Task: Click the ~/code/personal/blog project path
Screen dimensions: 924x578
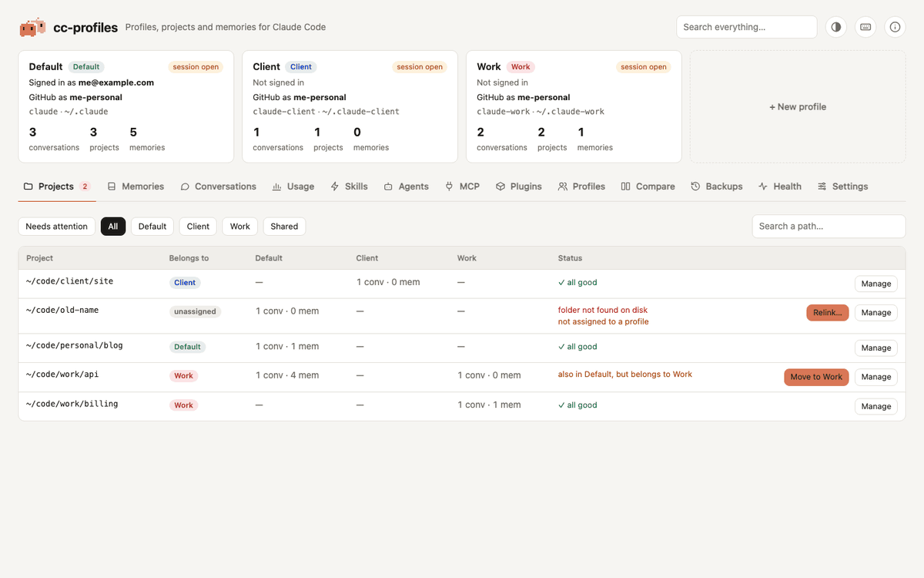Action: (75, 345)
